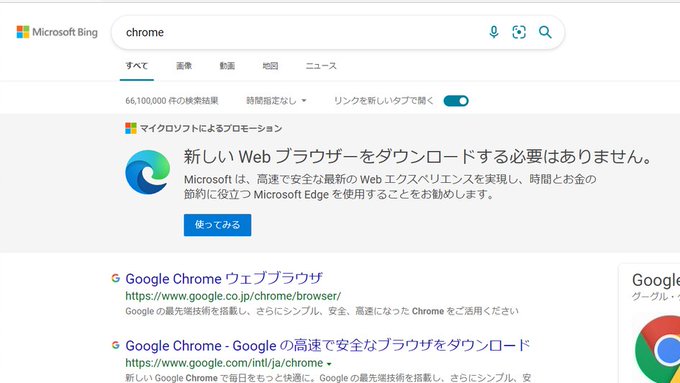
Task: Open Google Chrome download result link
Action: tap(327, 346)
